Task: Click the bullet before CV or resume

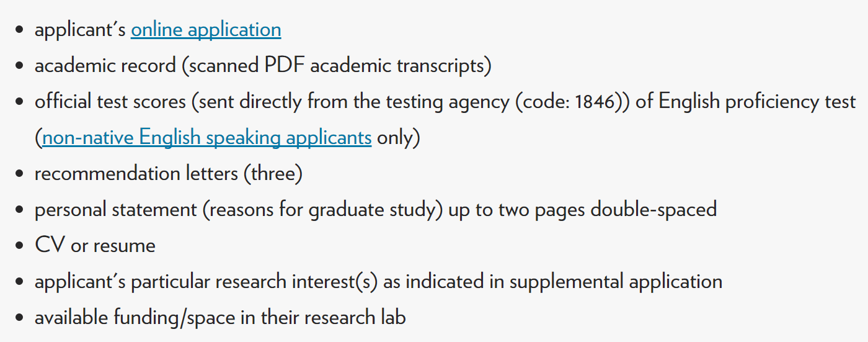Action: 20,246
